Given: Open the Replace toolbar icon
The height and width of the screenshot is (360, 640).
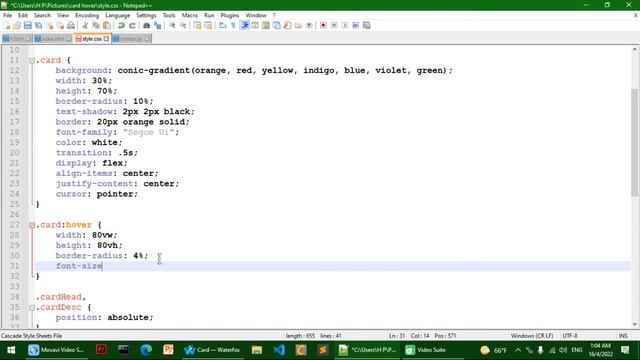Looking at the screenshot, I should (x=157, y=25).
